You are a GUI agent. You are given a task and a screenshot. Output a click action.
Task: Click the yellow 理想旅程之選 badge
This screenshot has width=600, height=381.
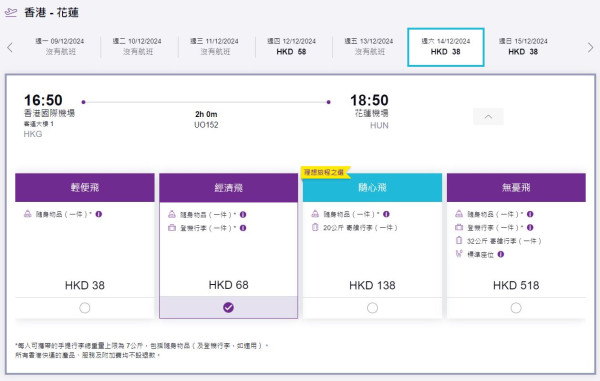(325, 173)
